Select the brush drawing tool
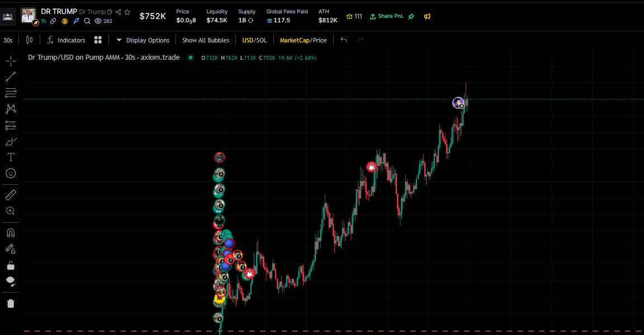The height and width of the screenshot is (335, 644). click(11, 141)
